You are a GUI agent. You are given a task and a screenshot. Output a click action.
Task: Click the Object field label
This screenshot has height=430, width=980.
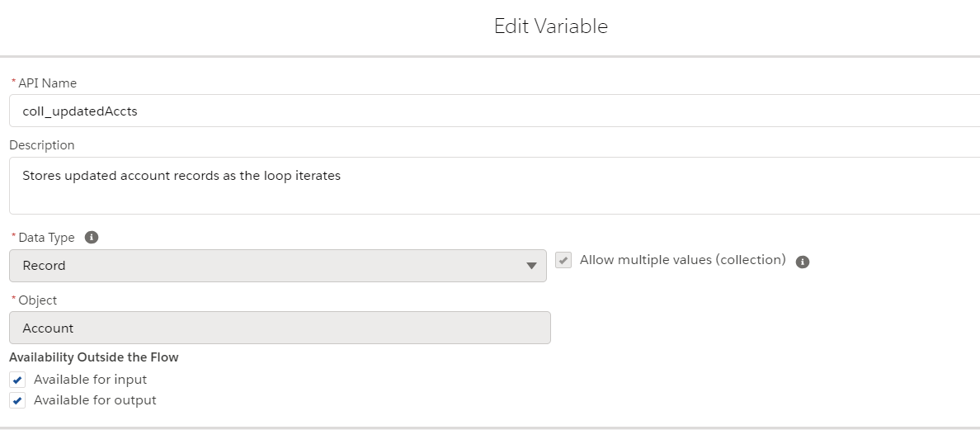(38, 300)
